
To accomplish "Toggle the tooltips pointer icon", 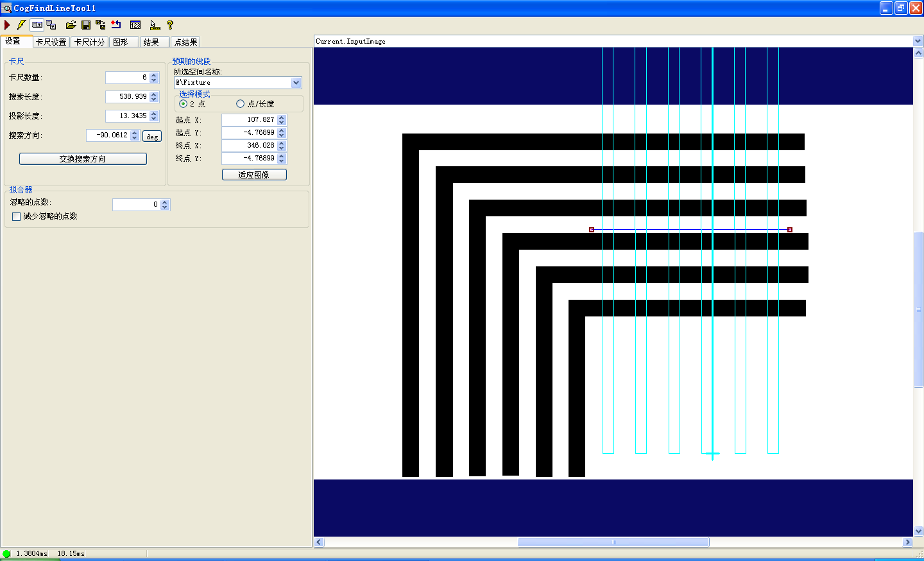I will coord(155,25).
